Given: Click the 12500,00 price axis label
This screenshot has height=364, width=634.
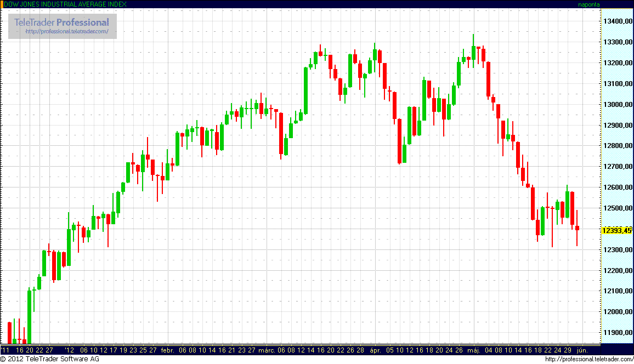Looking at the screenshot, I should 618,208.
